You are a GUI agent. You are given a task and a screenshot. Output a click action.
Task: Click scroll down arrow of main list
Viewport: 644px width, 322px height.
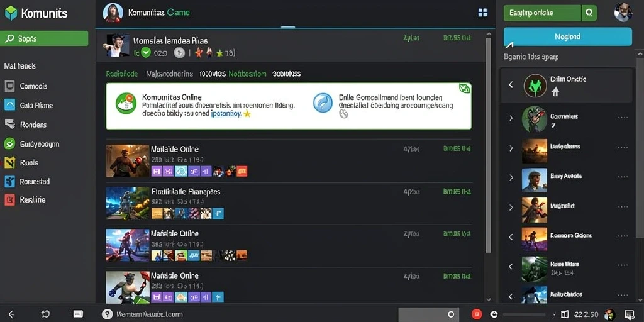tap(488, 300)
